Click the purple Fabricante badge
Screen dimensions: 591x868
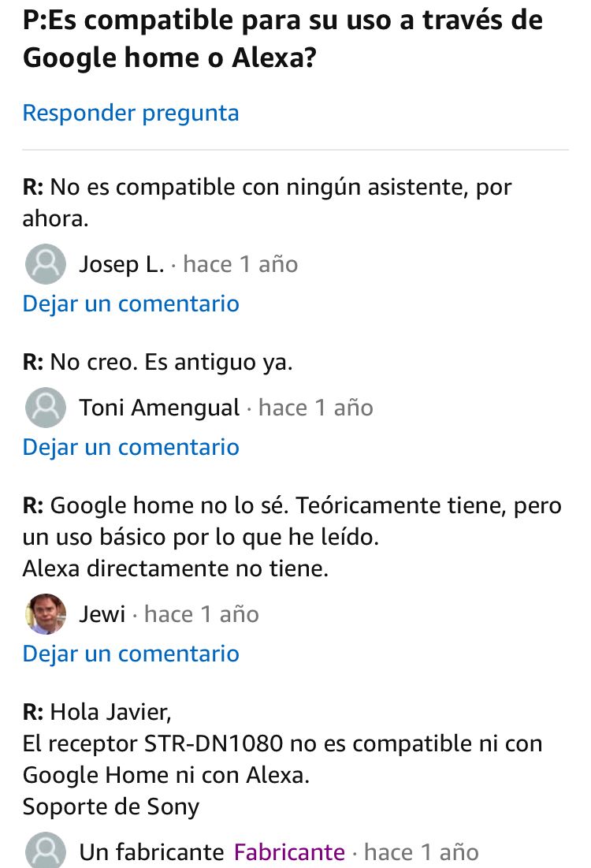pos(289,852)
